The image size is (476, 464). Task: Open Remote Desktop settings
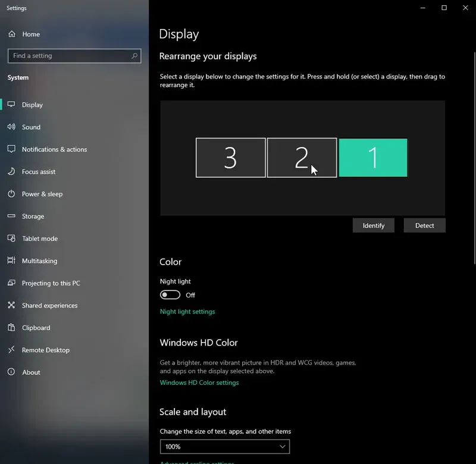click(x=74, y=350)
